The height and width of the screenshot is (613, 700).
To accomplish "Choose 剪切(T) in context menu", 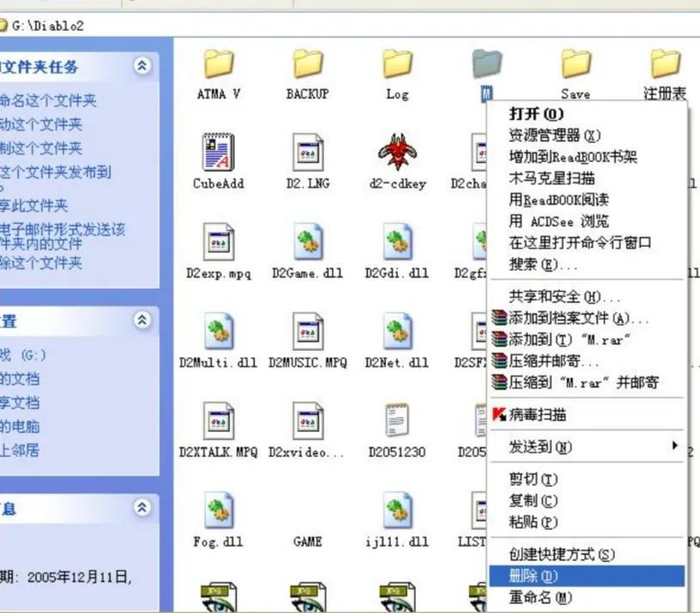I will (587, 479).
